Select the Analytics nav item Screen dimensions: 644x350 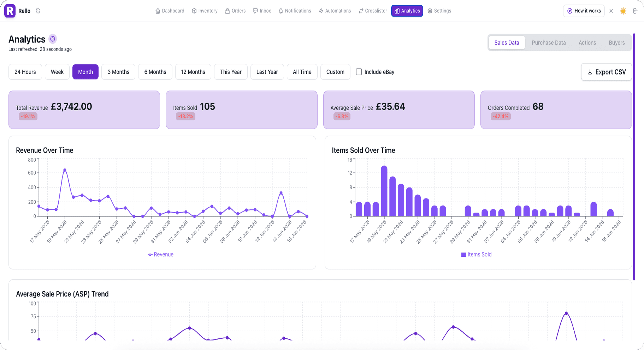(x=407, y=11)
